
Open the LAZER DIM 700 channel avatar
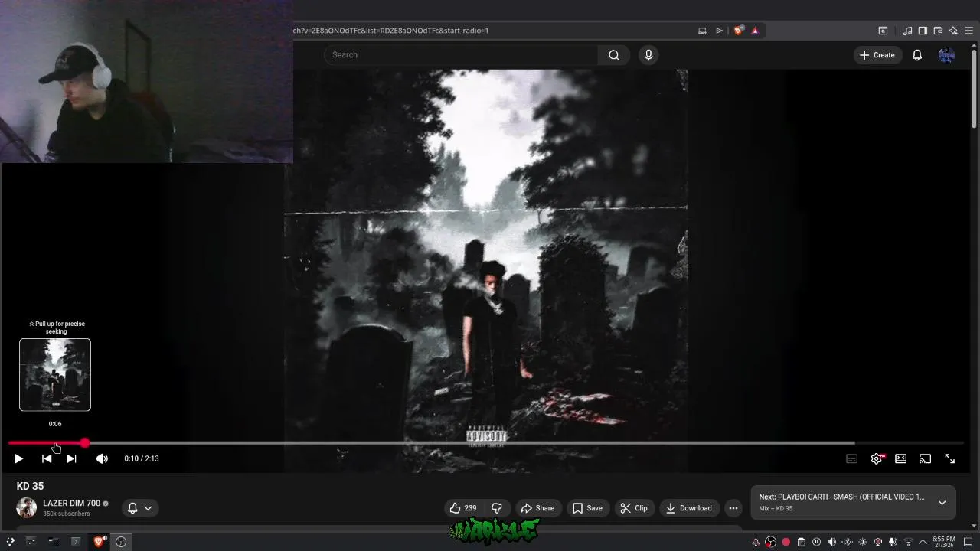27,508
